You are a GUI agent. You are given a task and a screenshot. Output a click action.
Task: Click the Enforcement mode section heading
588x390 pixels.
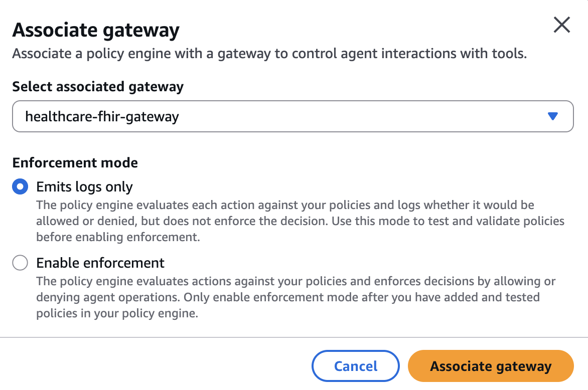coord(75,162)
